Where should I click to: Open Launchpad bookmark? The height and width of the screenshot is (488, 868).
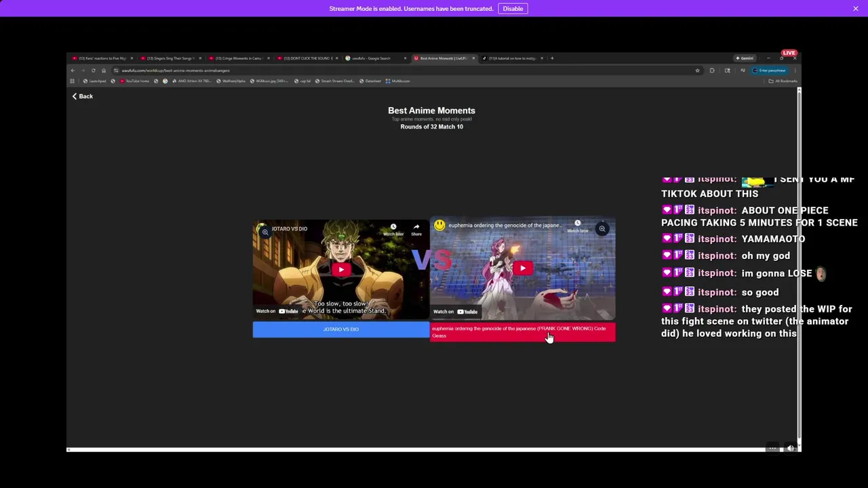95,81
